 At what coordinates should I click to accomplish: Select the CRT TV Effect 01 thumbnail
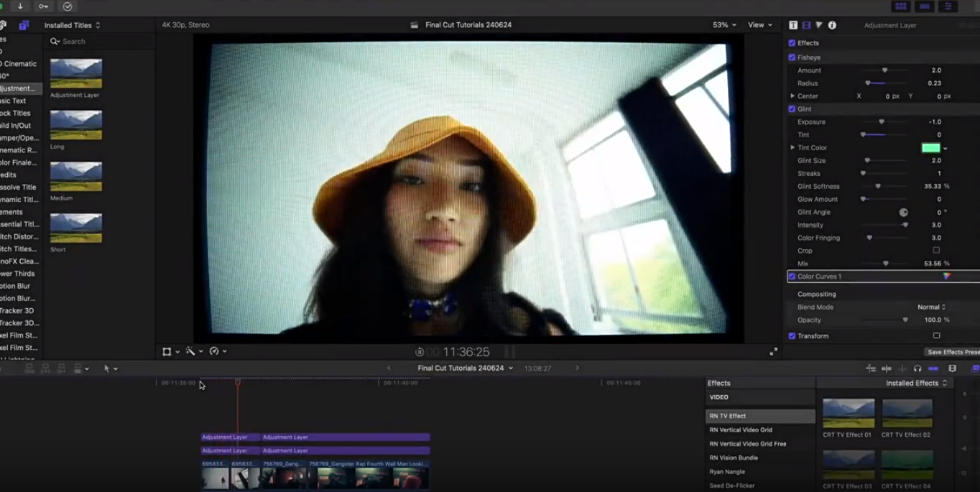pos(849,414)
